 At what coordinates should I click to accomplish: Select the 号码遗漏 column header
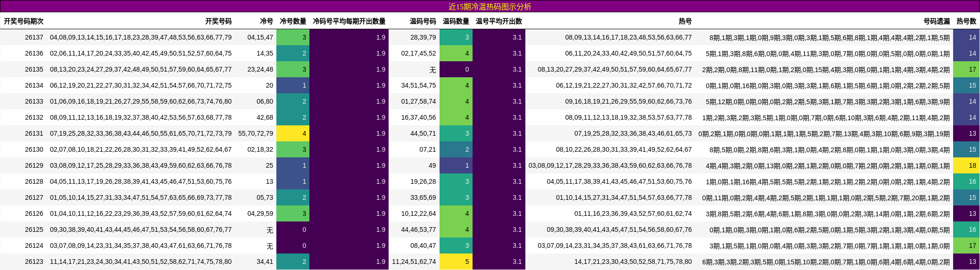(x=937, y=21)
